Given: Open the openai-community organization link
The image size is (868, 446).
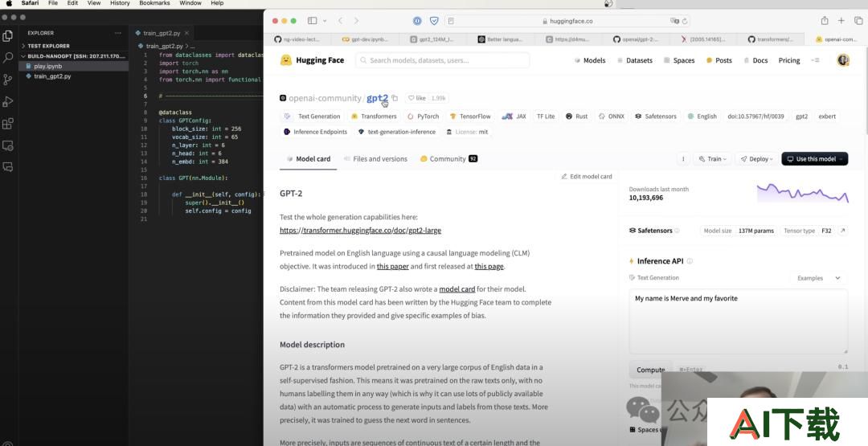Looking at the screenshot, I should [325, 99].
